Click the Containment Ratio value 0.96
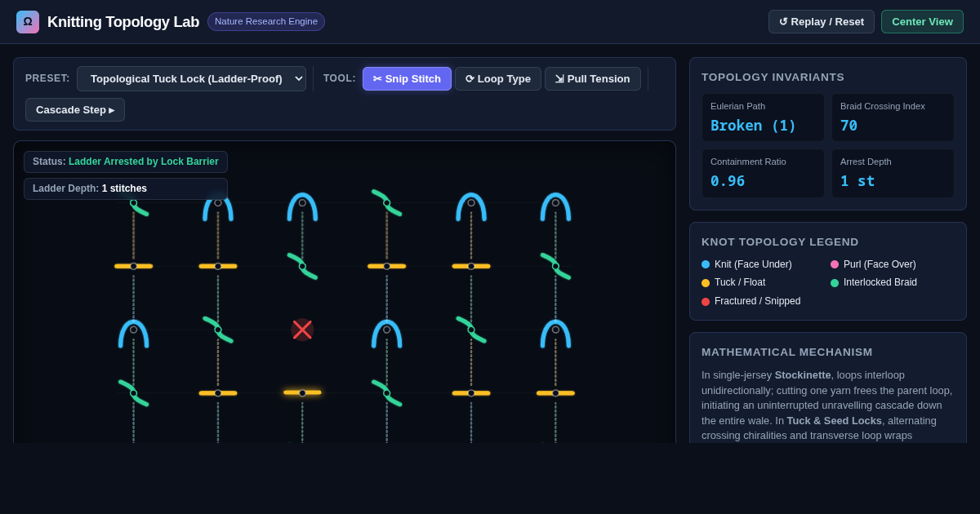 coord(728,181)
